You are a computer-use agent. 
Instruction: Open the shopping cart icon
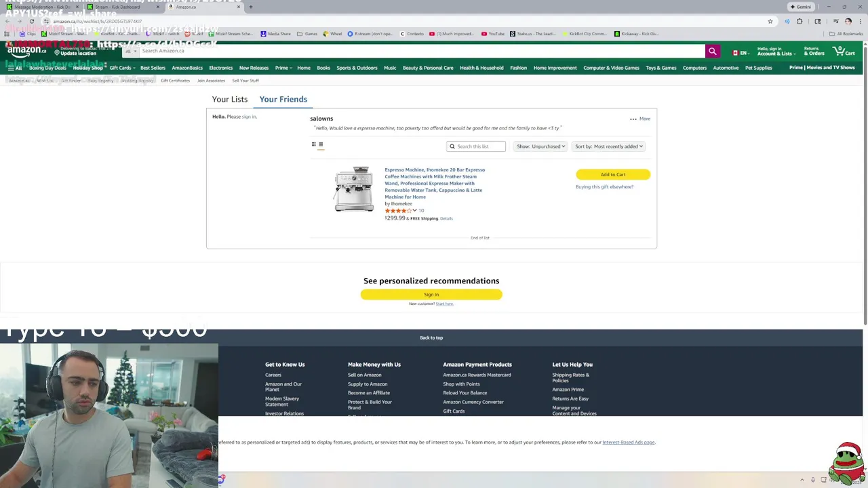(x=844, y=52)
